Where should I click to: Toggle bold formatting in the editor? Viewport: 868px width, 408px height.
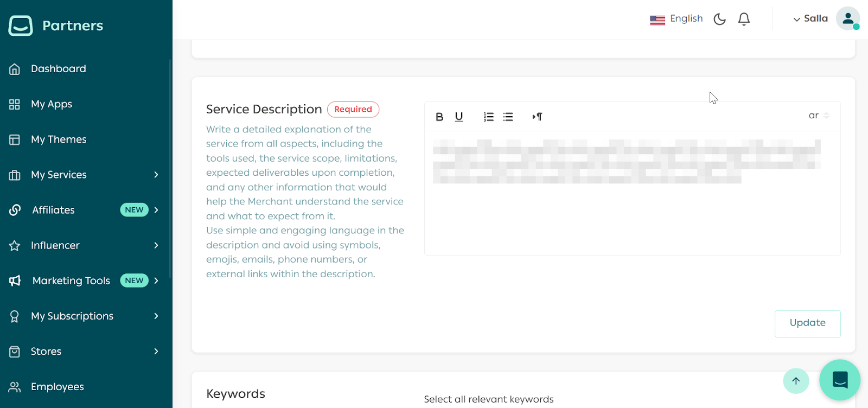(x=439, y=117)
